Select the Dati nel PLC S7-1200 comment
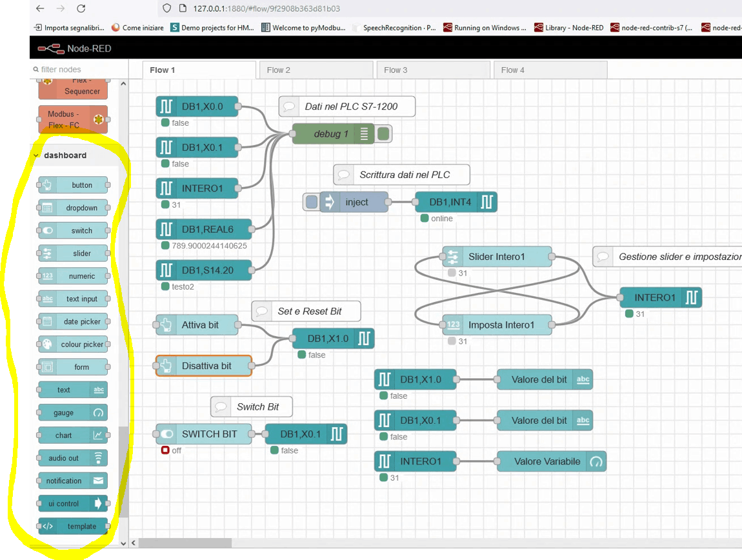Screen dimensions: 742x560 click(347, 106)
